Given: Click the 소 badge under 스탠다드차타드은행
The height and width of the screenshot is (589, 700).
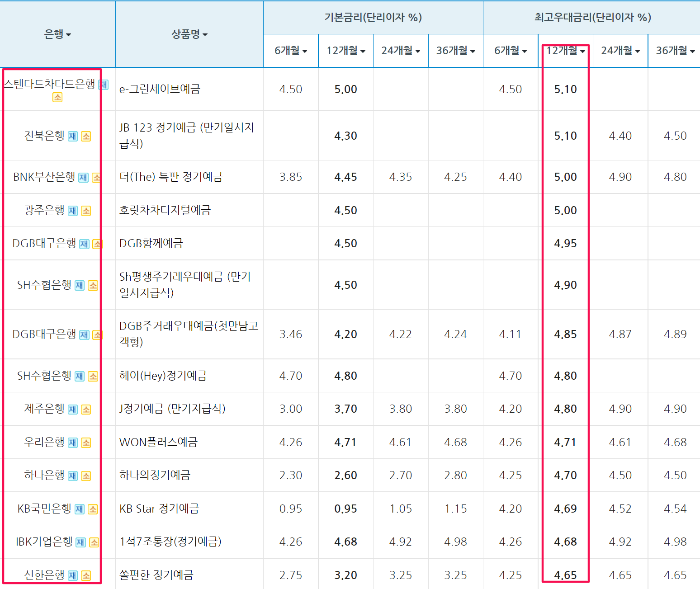Looking at the screenshot, I should click(57, 97).
